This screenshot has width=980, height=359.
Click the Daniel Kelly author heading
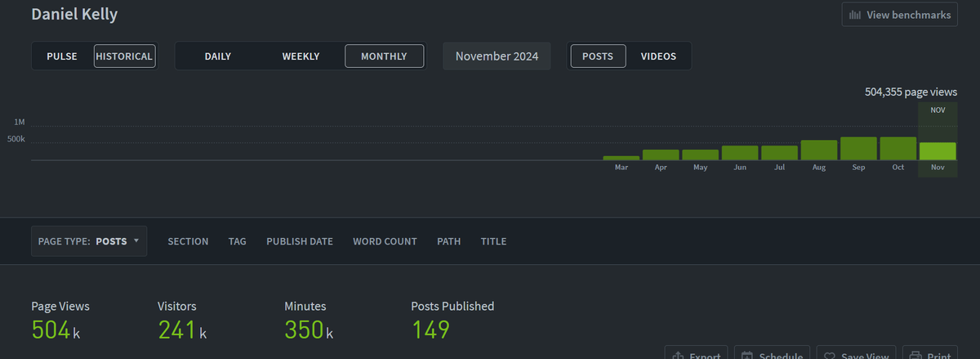tap(74, 15)
